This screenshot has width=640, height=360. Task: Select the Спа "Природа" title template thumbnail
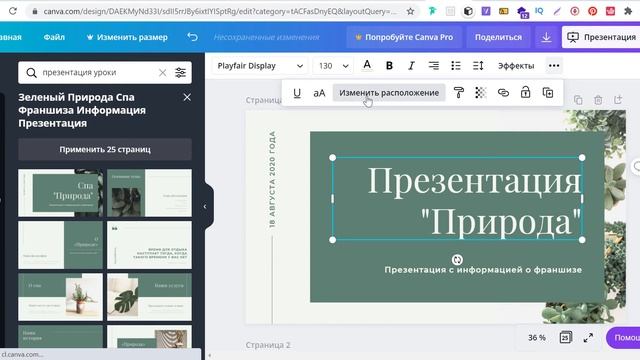coord(60,193)
